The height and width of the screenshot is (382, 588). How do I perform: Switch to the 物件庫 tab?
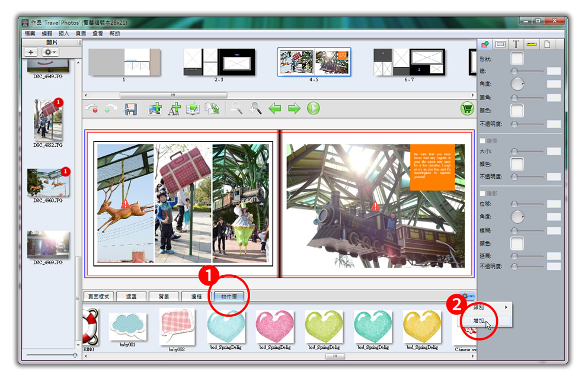(228, 296)
